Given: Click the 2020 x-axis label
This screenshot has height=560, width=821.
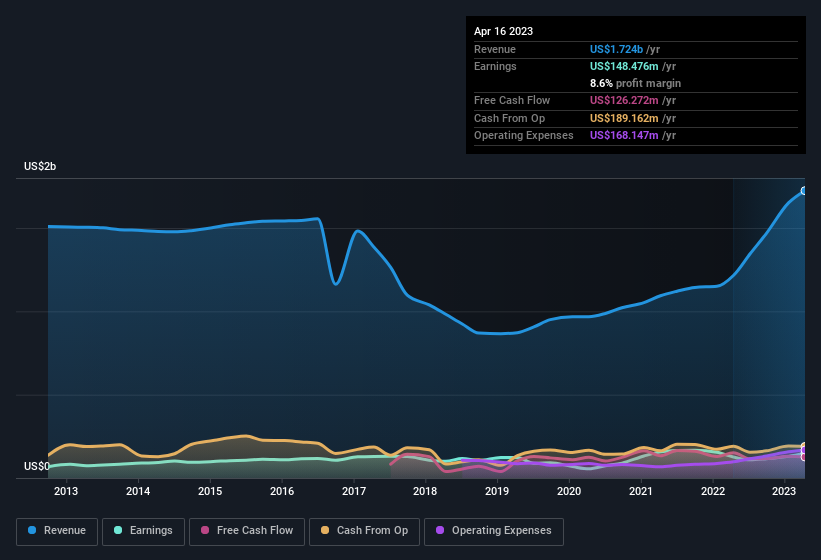Looking at the screenshot, I should (x=569, y=491).
